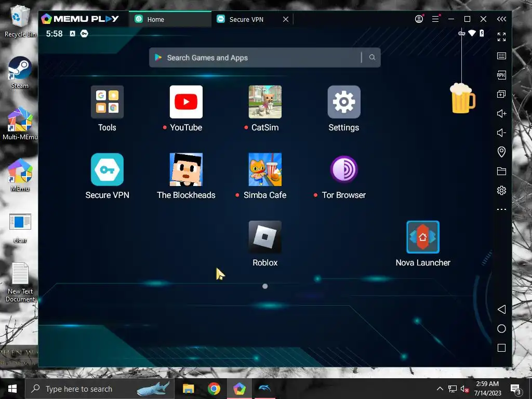
Task: Open Nova Launcher app
Action: tap(423, 237)
